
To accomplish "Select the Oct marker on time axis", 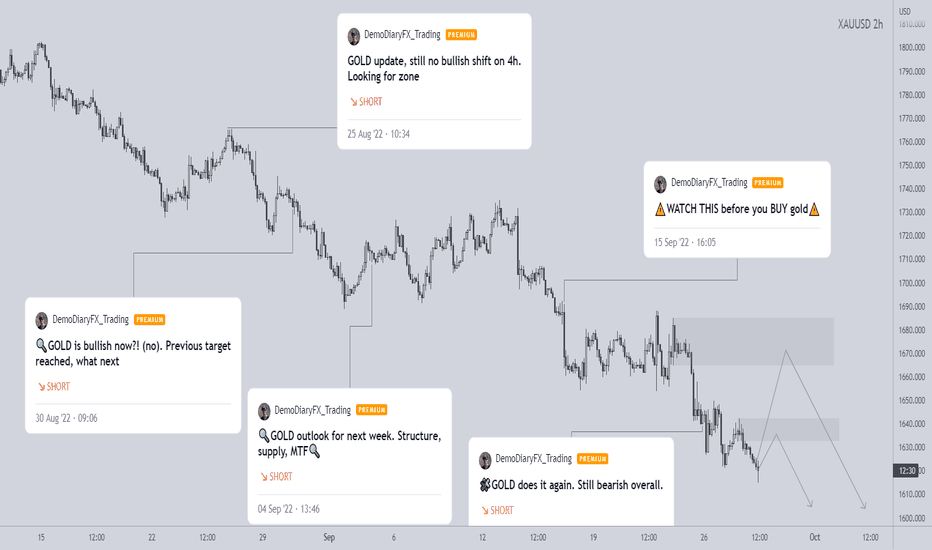I will click(x=814, y=537).
